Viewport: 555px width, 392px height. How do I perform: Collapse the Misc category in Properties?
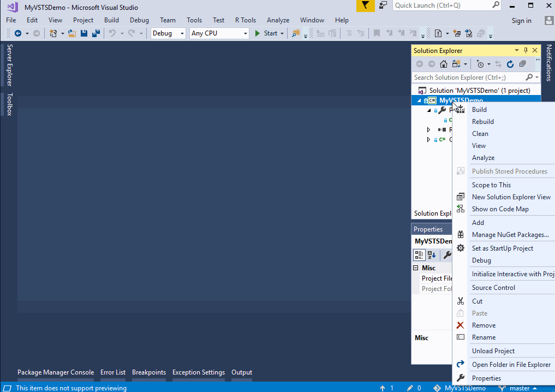(x=416, y=268)
